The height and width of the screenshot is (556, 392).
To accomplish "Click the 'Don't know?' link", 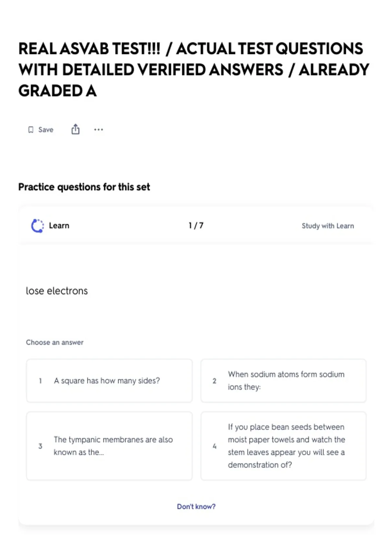I will [196, 507].
